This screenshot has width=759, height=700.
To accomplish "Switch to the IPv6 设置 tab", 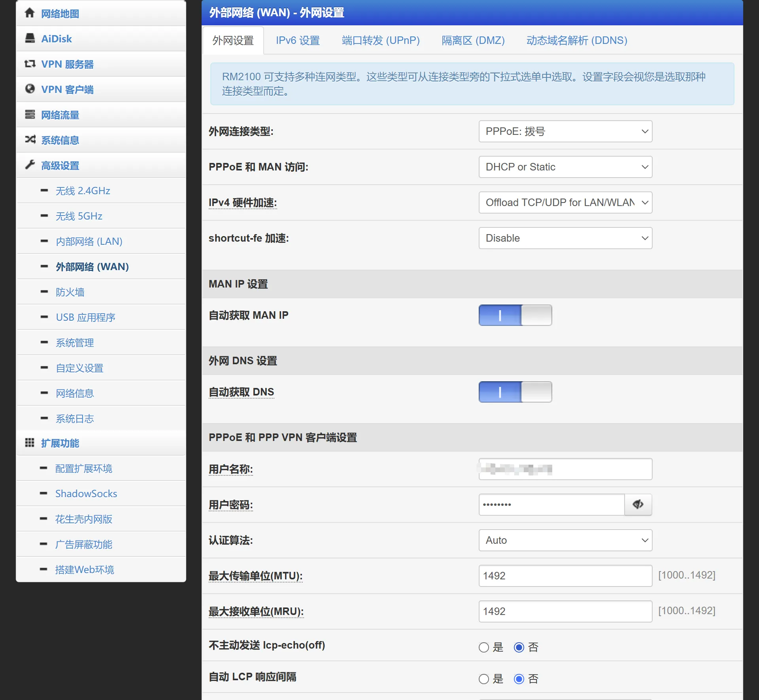I will tap(298, 40).
